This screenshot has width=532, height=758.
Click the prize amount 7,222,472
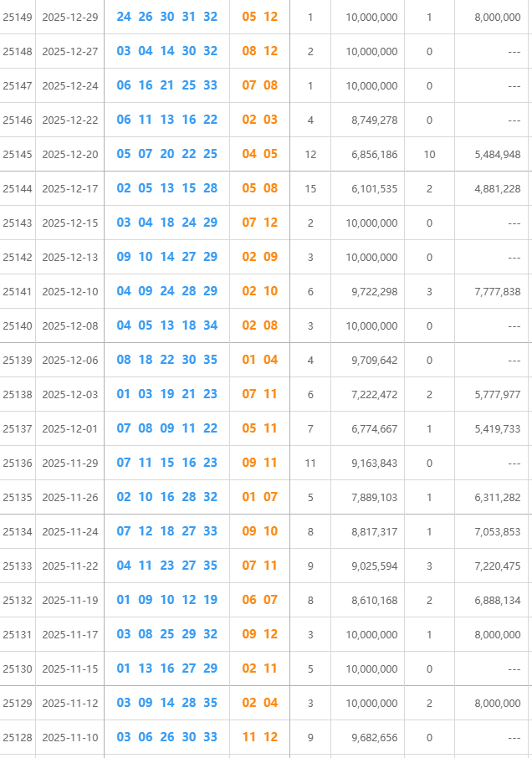coord(370,394)
